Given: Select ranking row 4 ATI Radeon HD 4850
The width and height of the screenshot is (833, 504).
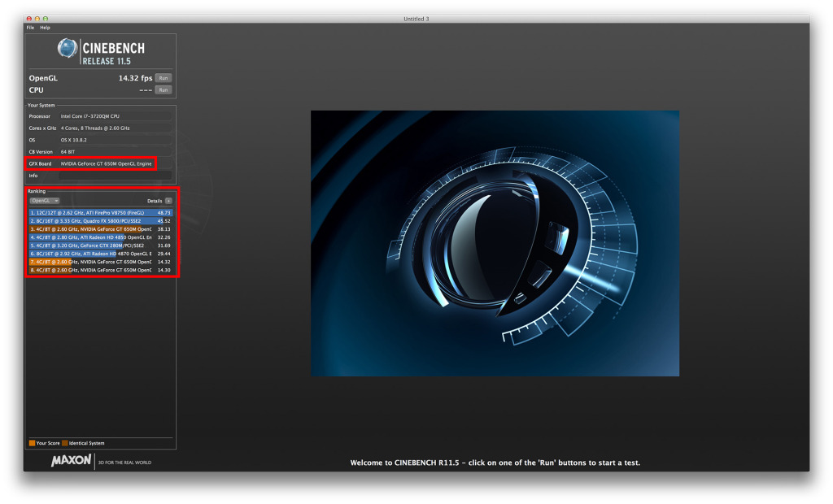Looking at the screenshot, I should tap(100, 237).
